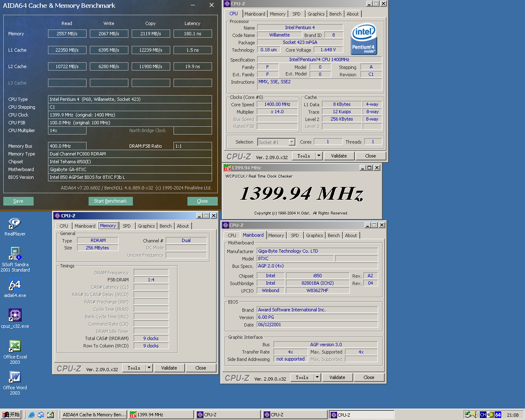Click Side Band Addressing 'not supported' field
Image resolution: width=525 pixels, height=420 pixels.
coord(290,359)
